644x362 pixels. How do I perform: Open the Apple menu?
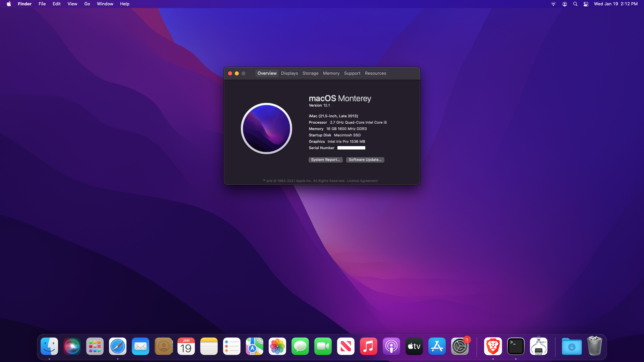point(9,4)
